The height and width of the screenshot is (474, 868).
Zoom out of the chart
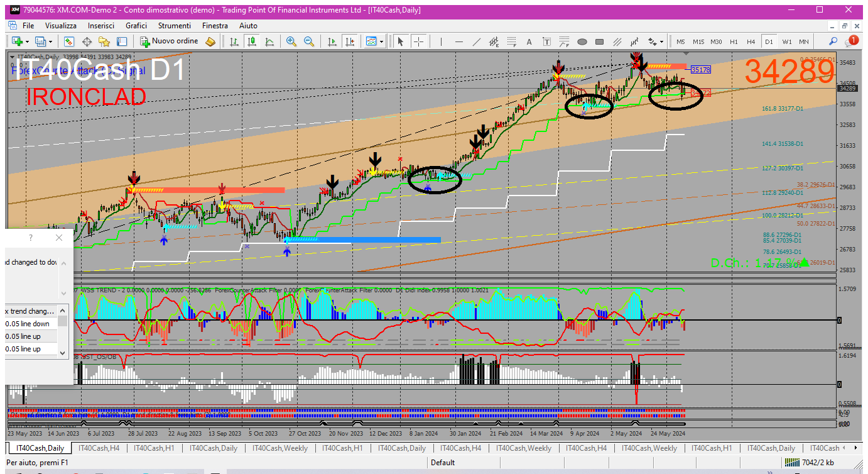point(308,41)
